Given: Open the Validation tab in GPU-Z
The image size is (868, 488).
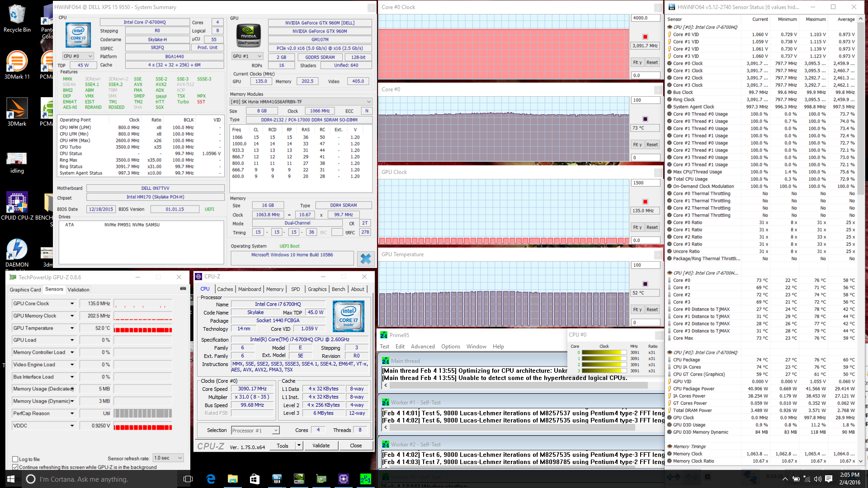Looking at the screenshot, I should [x=79, y=290].
